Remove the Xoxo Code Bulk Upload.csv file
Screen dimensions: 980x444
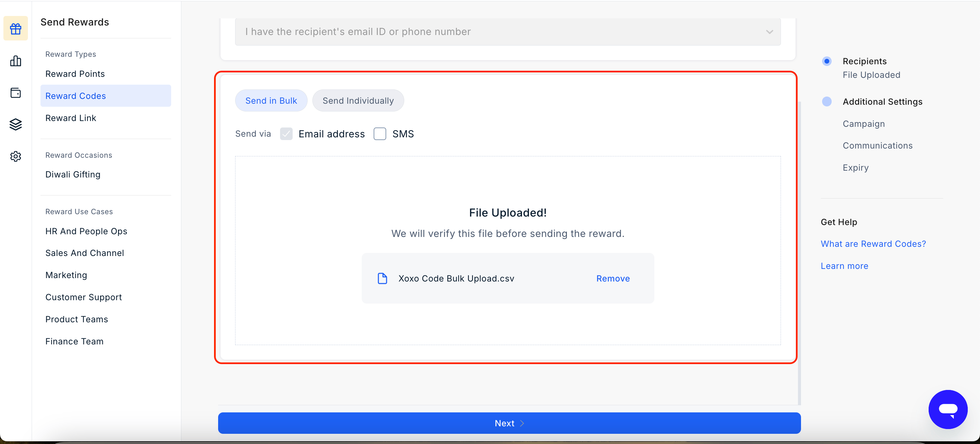[x=613, y=279]
